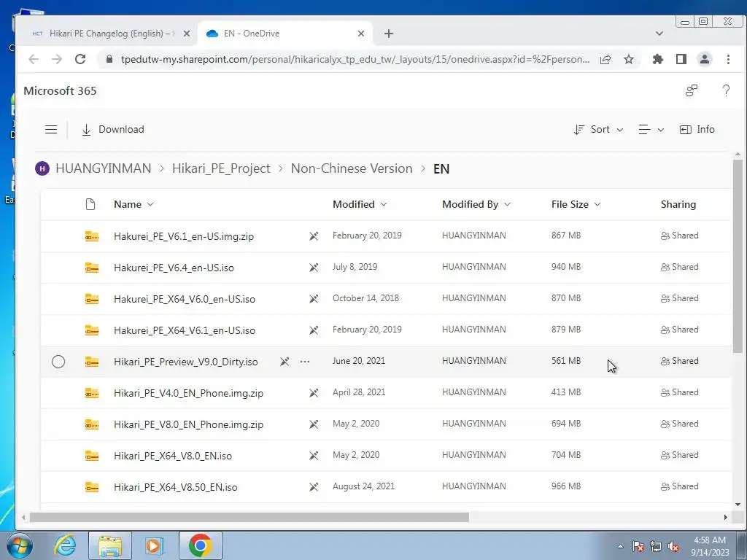Screen dimensions: 747x560
Task: Bookmark this page with the star
Action: [x=629, y=59]
